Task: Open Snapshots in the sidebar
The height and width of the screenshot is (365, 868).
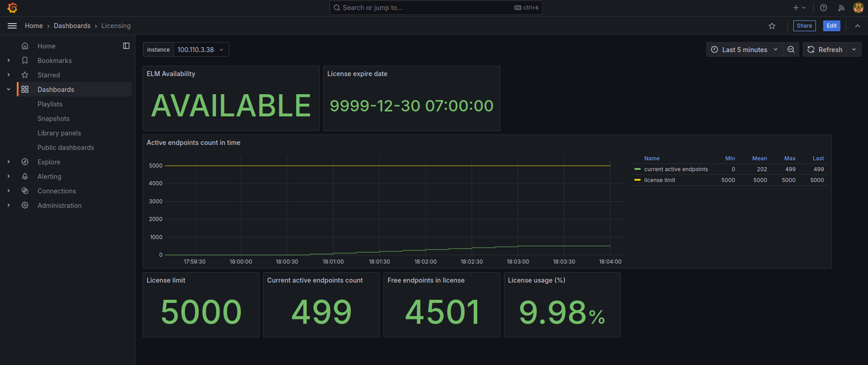Action: point(53,119)
